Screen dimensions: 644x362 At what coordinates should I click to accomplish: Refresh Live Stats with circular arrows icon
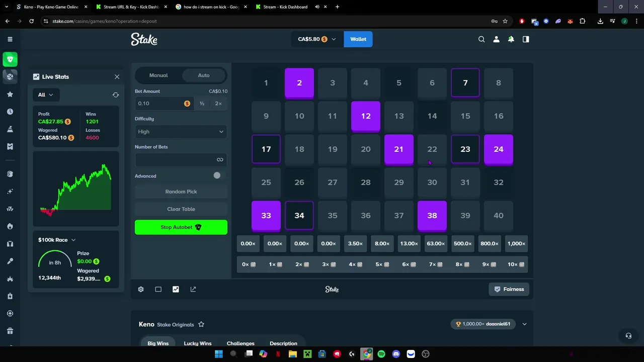pyautogui.click(x=116, y=95)
